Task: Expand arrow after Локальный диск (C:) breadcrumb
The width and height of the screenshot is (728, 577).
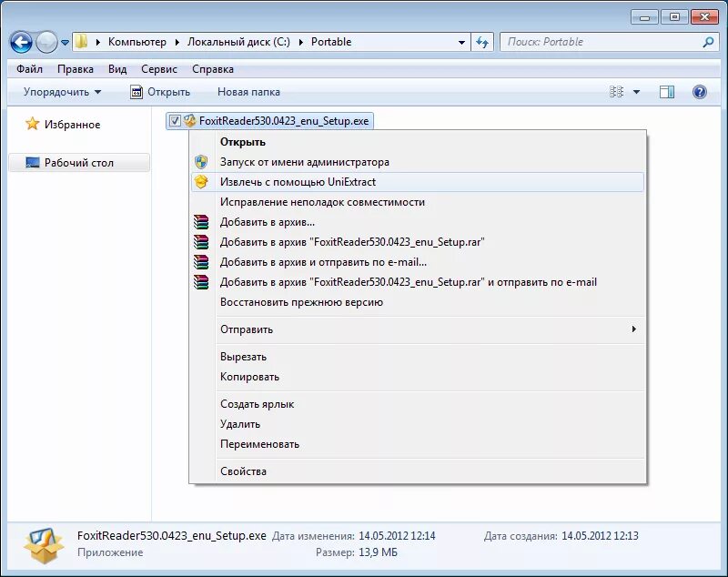Action: click(301, 42)
